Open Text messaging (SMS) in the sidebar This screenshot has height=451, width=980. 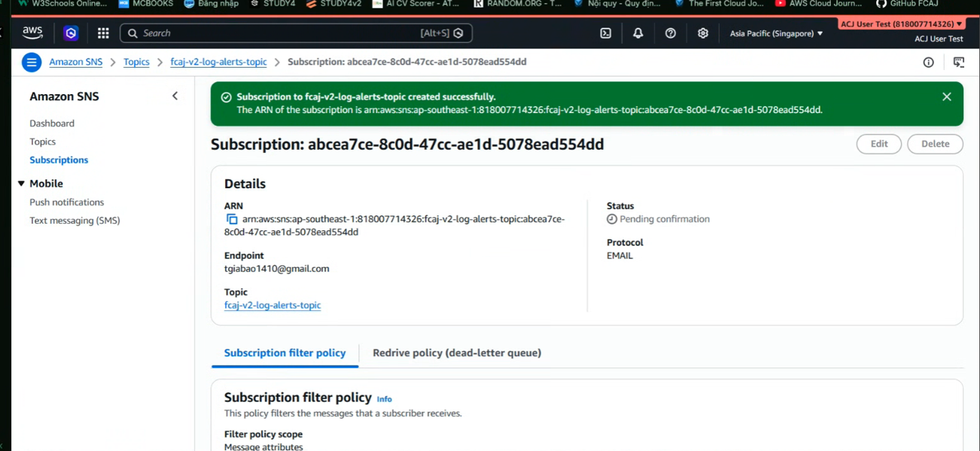click(75, 221)
